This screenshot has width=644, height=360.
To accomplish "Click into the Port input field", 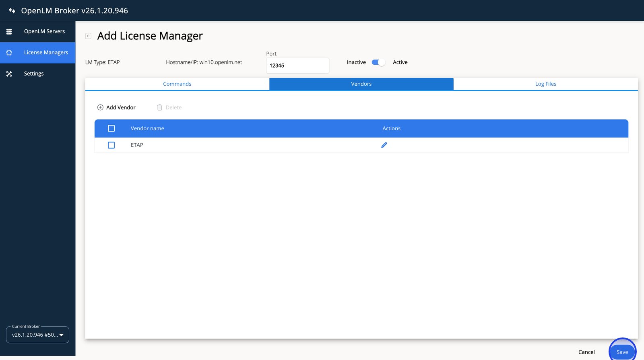I will 297,66.
